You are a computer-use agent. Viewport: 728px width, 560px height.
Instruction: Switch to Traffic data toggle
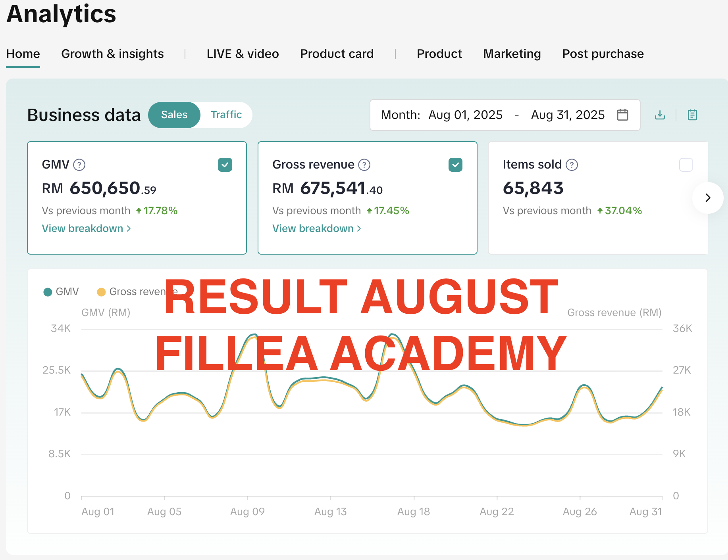(226, 115)
